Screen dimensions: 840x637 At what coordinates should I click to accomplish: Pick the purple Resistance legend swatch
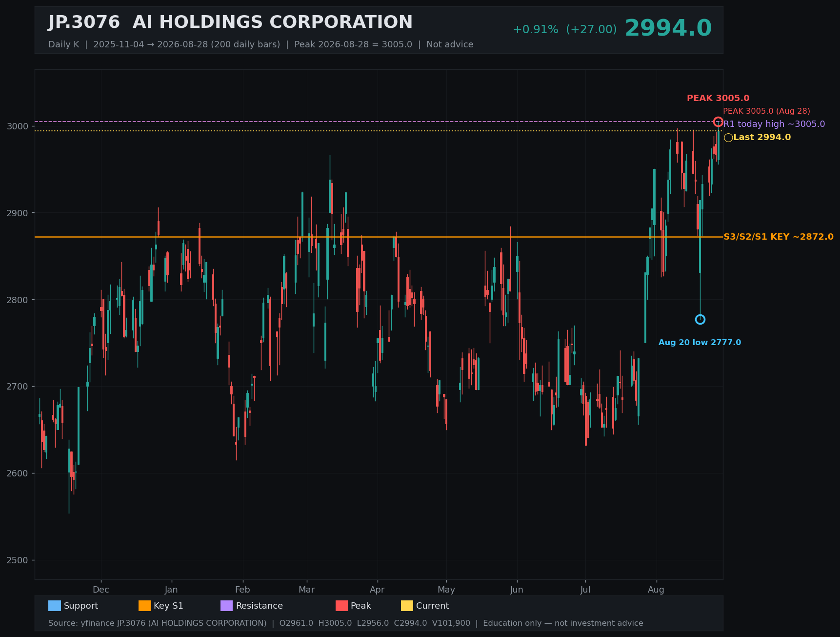coord(227,606)
